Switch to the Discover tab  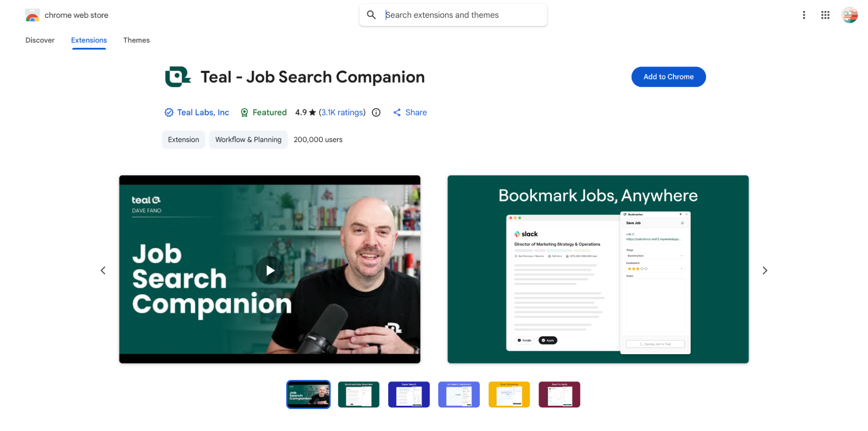(x=40, y=40)
